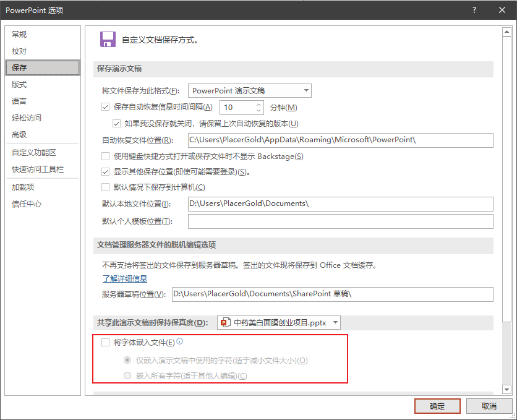517x420 pixels.
Task: Increase the autosave minutes with up arrow
Action: (x=258, y=104)
